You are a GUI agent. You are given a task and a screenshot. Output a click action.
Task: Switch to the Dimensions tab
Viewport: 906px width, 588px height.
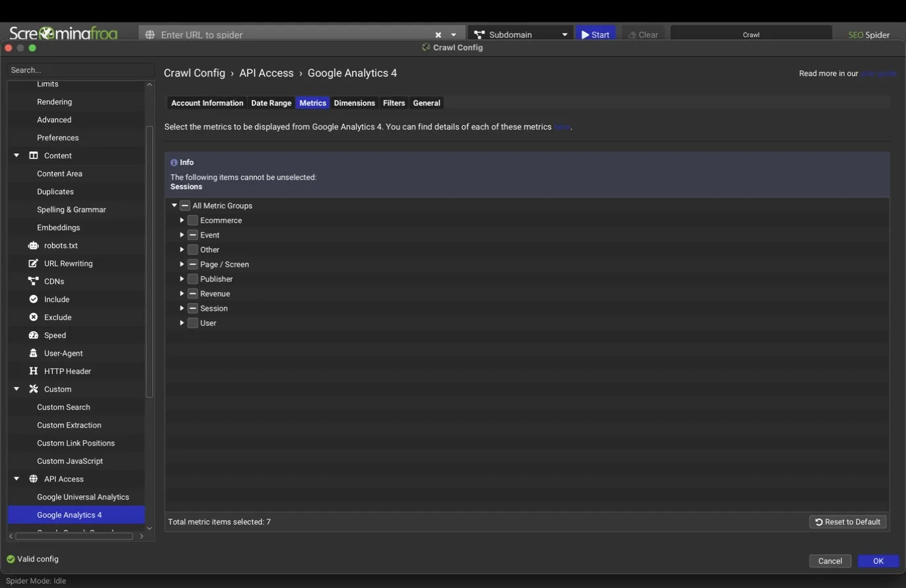pos(354,103)
